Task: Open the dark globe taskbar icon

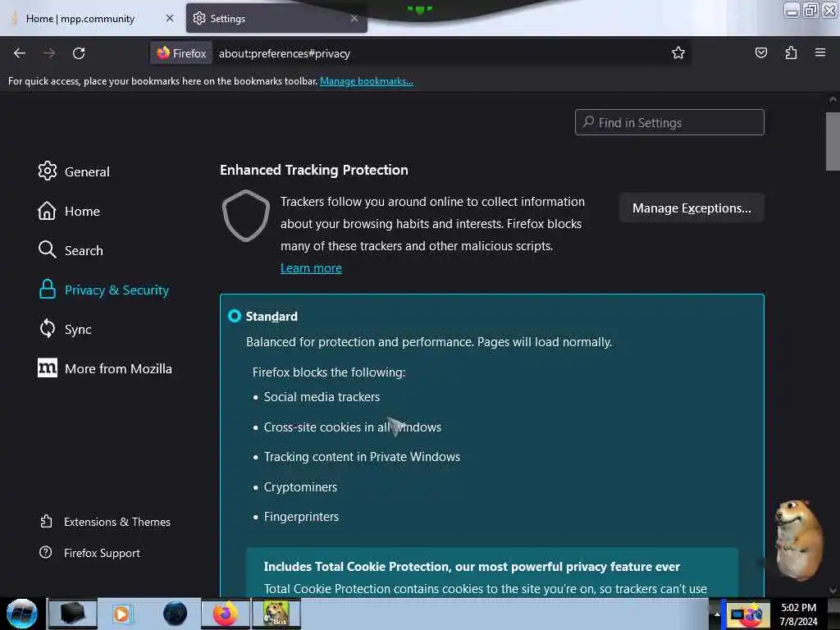Action: tap(176, 614)
